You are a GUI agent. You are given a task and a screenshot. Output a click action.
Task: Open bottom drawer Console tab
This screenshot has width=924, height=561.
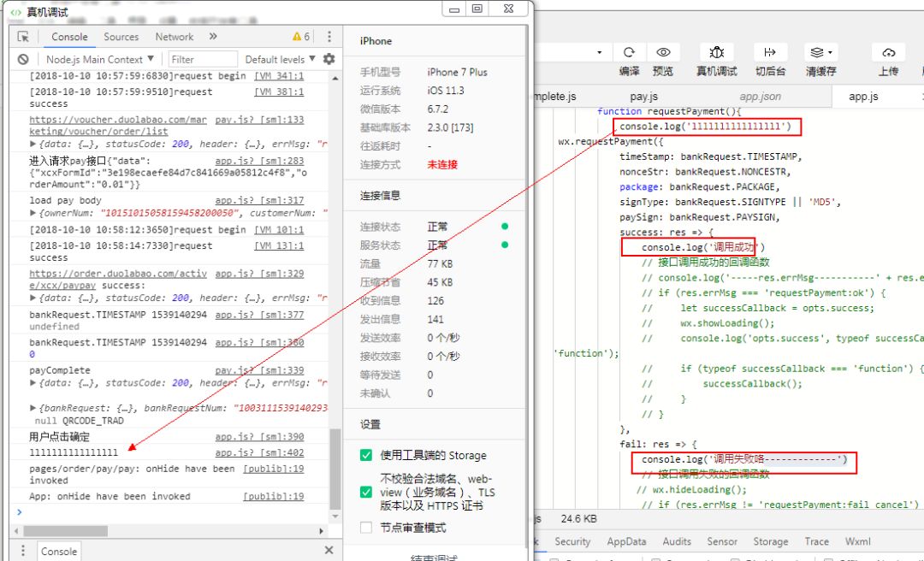[x=59, y=552]
